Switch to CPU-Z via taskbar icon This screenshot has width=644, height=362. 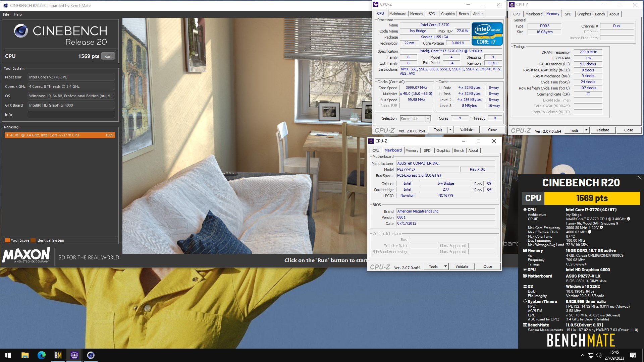click(74, 355)
